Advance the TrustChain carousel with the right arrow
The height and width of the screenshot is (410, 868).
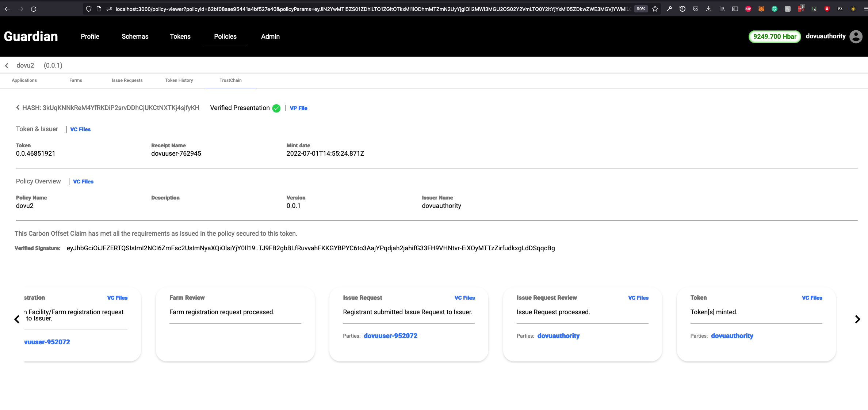[x=857, y=319]
